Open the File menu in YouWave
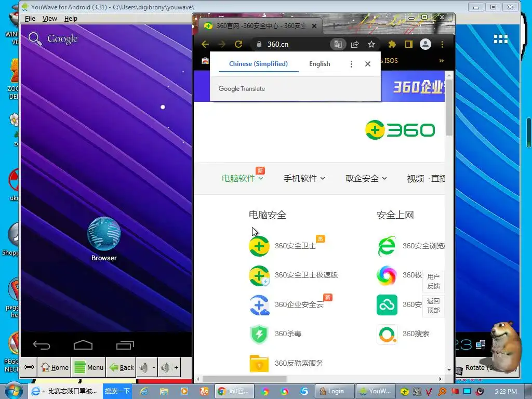Image resolution: width=532 pixels, height=399 pixels. click(30, 18)
